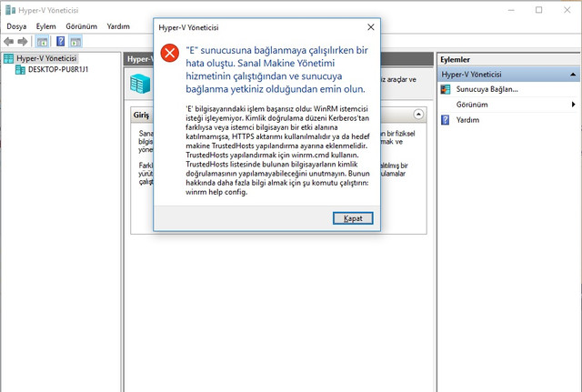This screenshot has height=392, width=582.
Task: Collapse the Hyper-V Yöneticisi actions section arrow
Action: 573,75
